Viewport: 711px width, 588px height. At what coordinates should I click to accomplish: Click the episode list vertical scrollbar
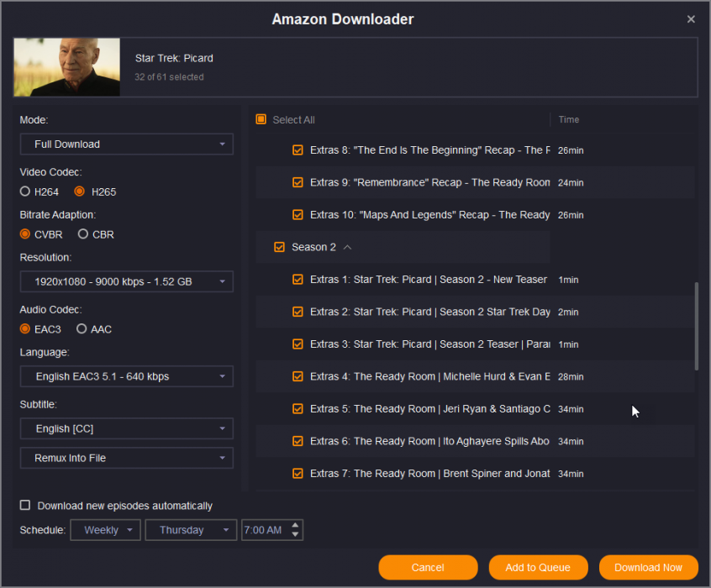[x=696, y=327]
